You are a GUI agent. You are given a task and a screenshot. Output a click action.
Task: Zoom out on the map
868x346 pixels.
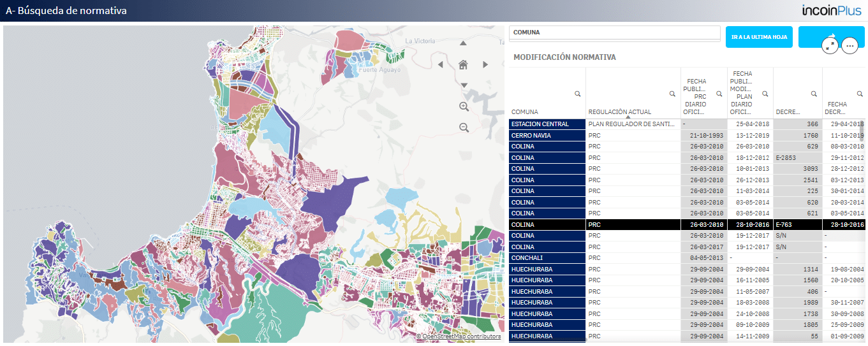tap(464, 128)
